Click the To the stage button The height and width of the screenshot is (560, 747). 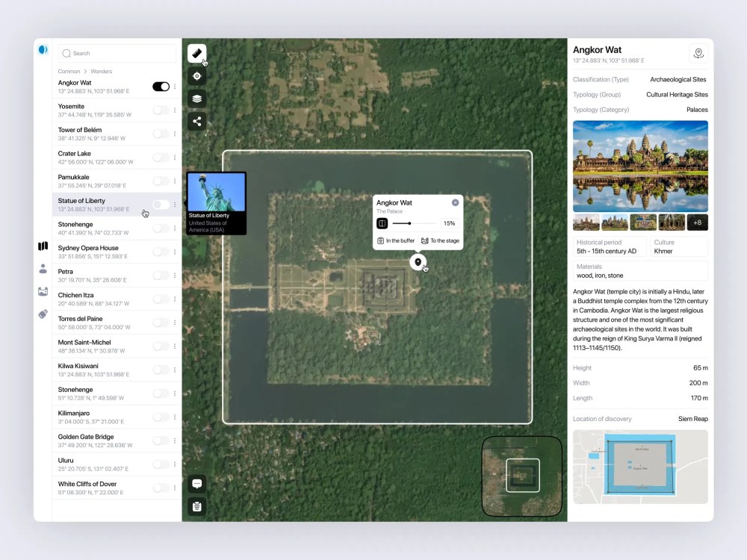(x=440, y=240)
